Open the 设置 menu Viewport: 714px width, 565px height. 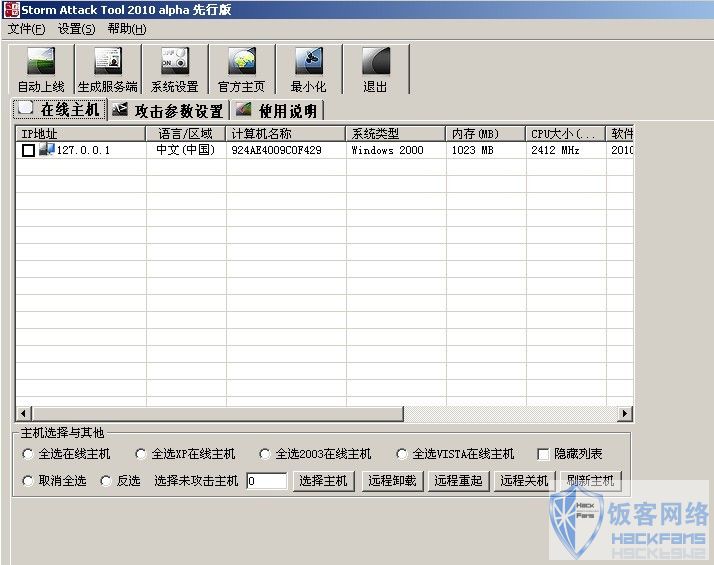pyautogui.click(x=77, y=29)
